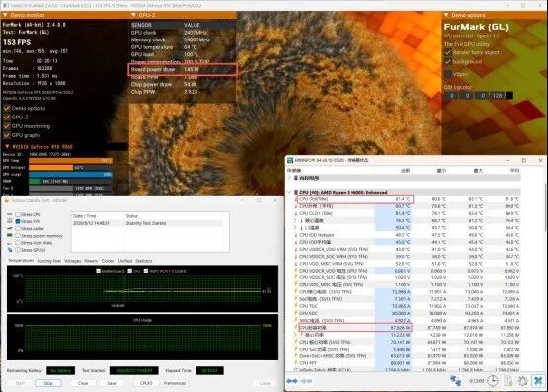Click memory module icon beside Stress system memory
This screenshot has width=548, height=392.
coord(10,235)
